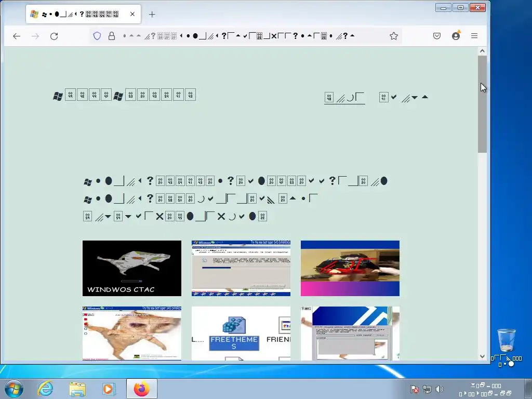Open the Windows setup progress thumbnail
532x399 pixels.
click(x=241, y=269)
